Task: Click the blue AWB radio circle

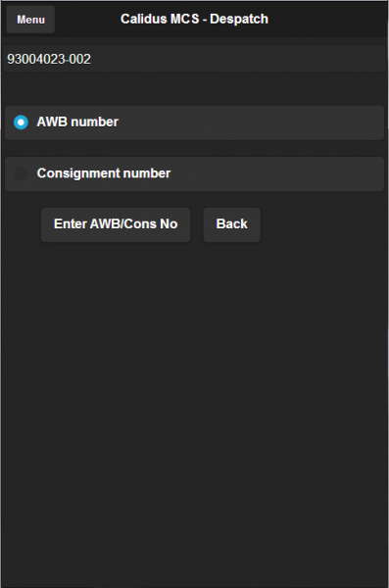Action: tap(21, 122)
